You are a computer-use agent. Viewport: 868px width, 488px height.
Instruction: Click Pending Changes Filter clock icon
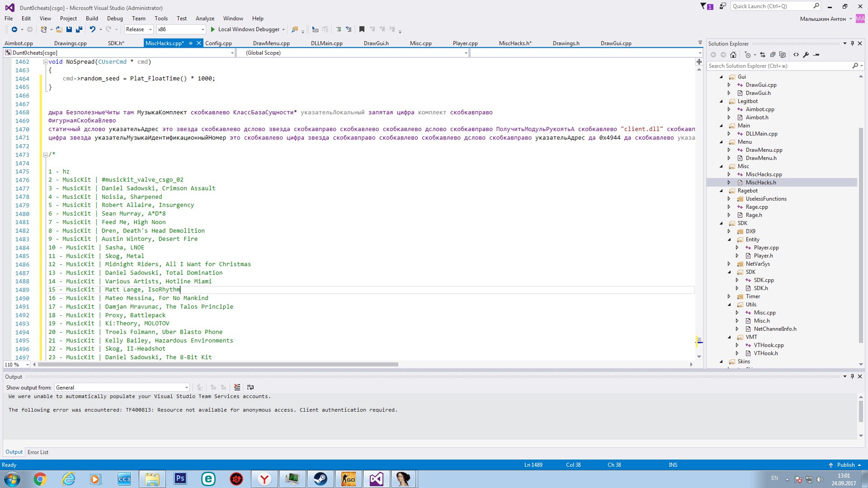748,55
